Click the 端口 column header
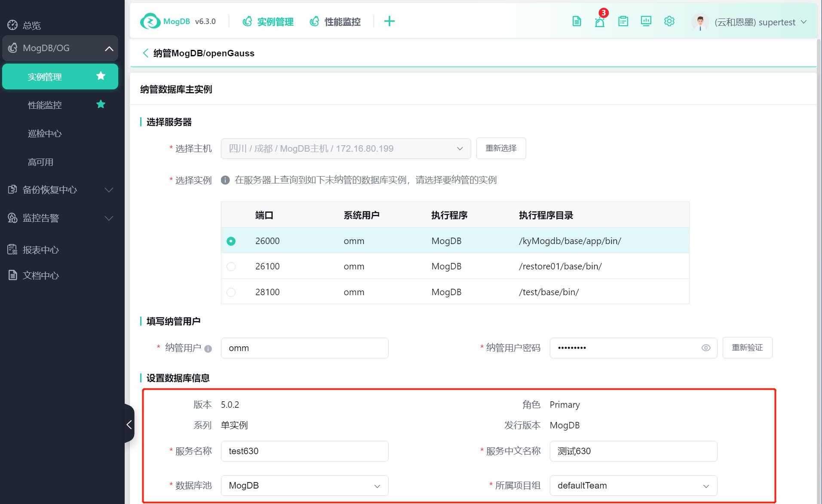The width and height of the screenshot is (822, 504). click(264, 215)
